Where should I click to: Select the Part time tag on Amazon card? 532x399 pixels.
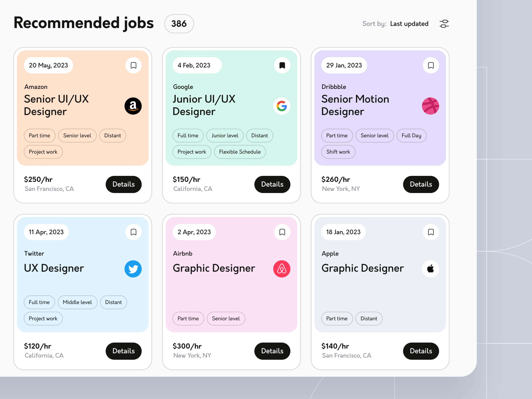pyautogui.click(x=39, y=135)
